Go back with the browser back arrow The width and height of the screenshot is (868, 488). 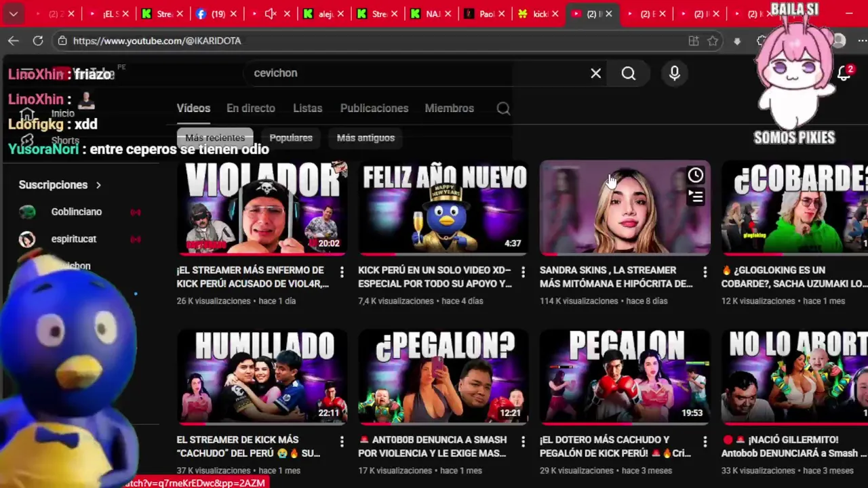(x=14, y=41)
